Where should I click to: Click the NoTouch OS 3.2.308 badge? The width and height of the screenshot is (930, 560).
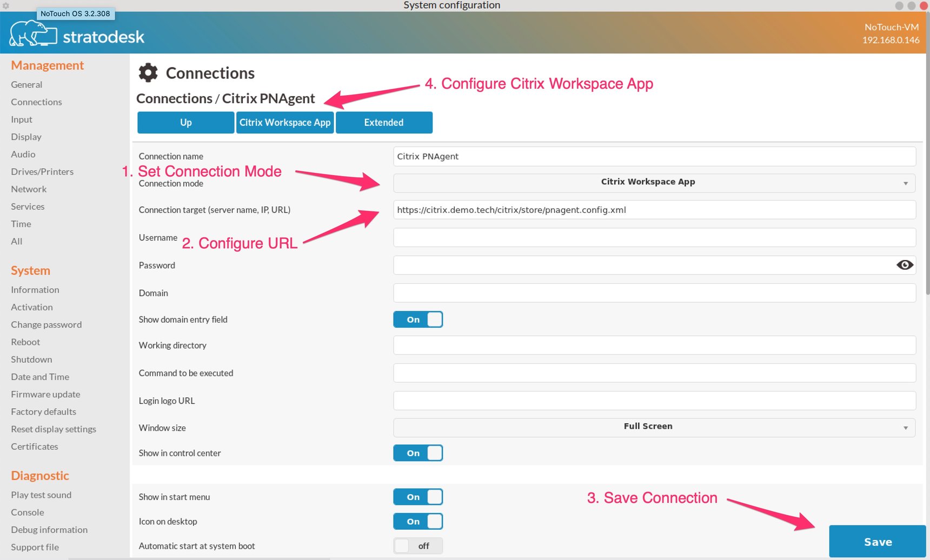(x=76, y=14)
